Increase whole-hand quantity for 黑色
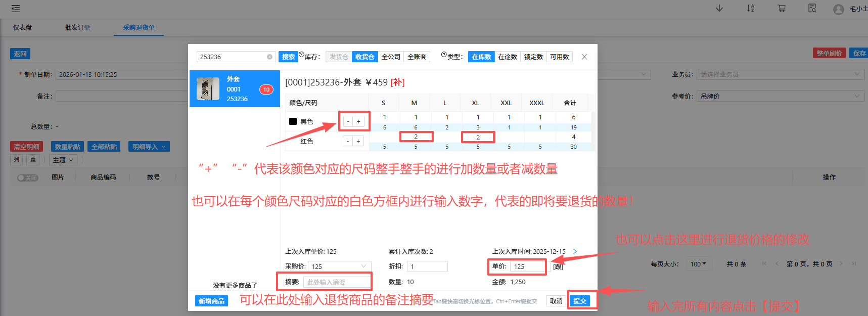Image resolution: width=868 pixels, height=316 pixels. point(358,121)
